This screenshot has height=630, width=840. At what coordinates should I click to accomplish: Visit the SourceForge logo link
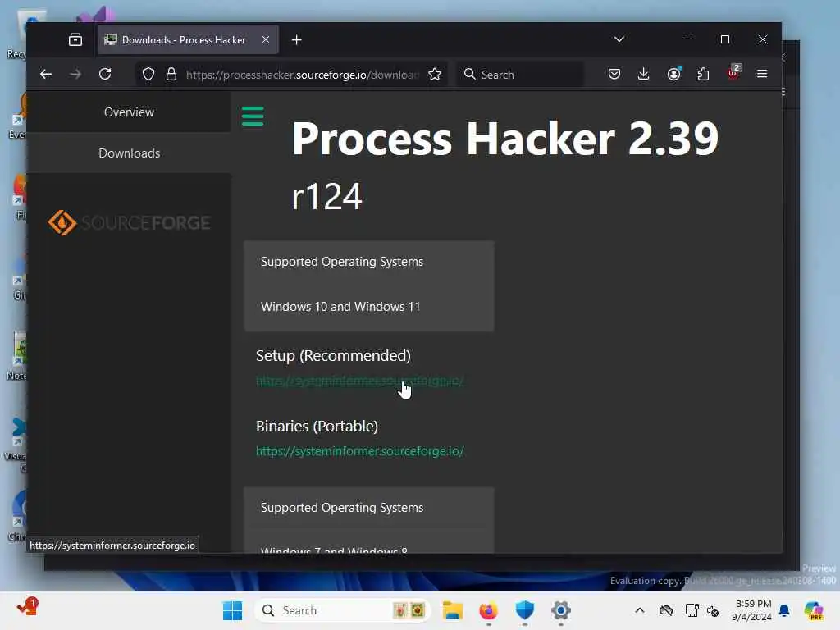(x=129, y=222)
